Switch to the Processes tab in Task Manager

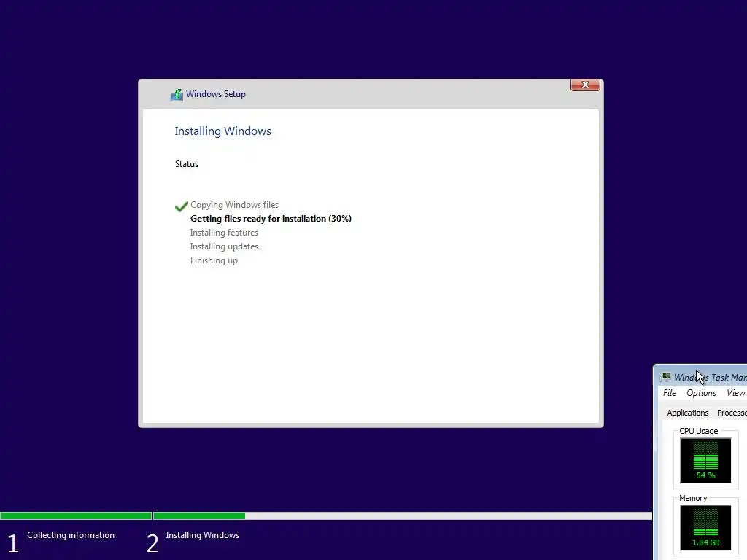click(731, 413)
